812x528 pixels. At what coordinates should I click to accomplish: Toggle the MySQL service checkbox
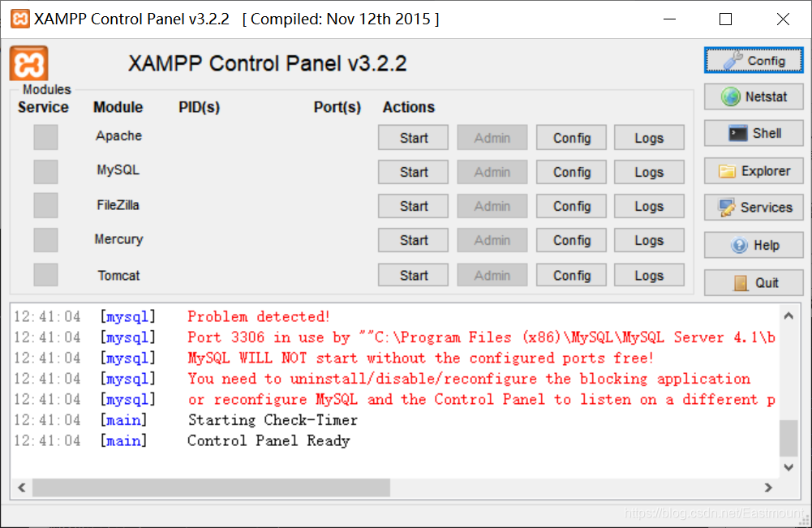click(45, 171)
